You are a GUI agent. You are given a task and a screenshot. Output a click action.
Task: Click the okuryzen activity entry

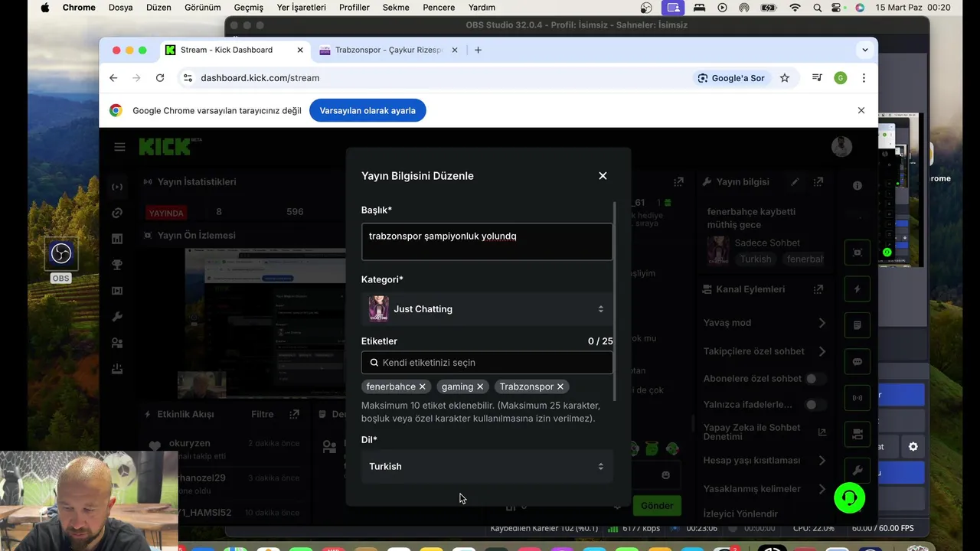point(225,449)
